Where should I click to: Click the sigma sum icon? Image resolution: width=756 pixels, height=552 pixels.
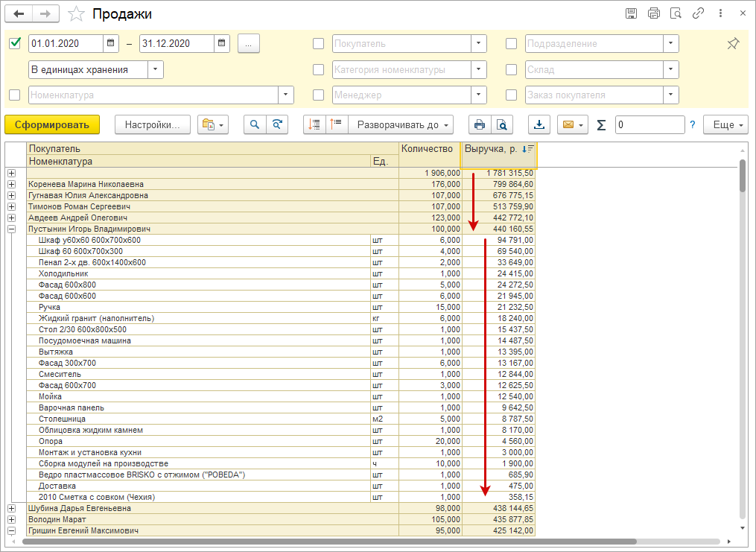point(602,125)
